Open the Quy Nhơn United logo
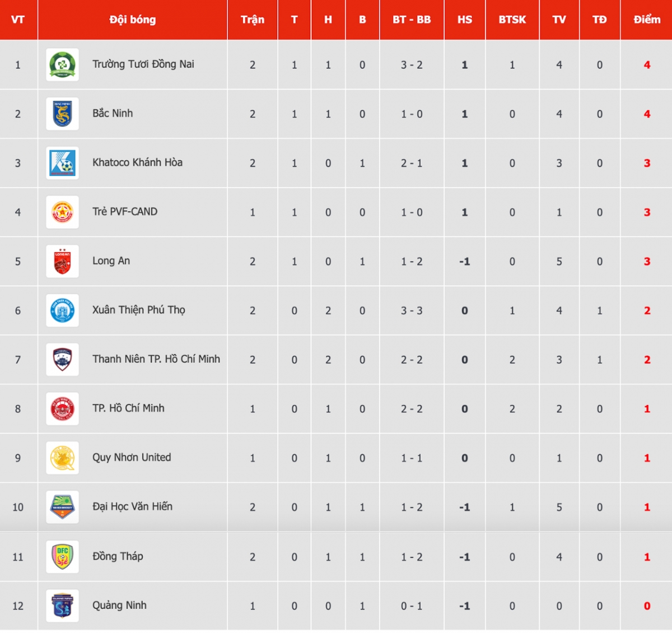 click(x=62, y=458)
